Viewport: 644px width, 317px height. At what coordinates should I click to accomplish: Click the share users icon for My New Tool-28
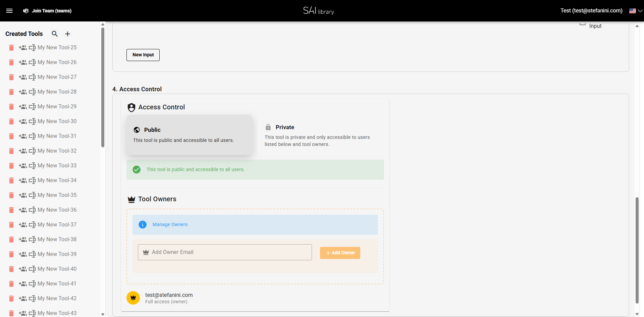23,92
